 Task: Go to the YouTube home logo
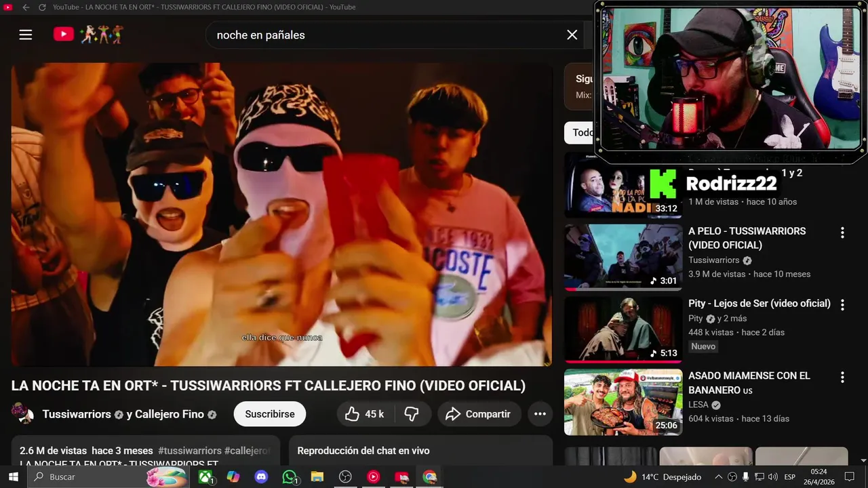tap(88, 35)
